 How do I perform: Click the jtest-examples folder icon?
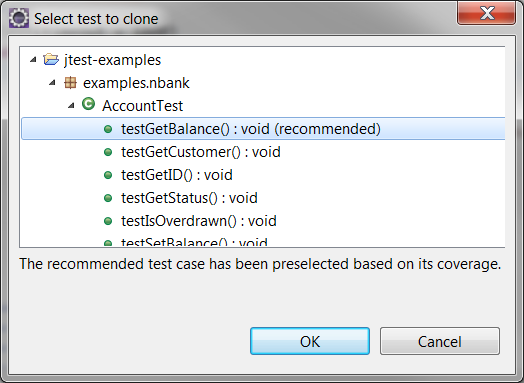tap(51, 59)
